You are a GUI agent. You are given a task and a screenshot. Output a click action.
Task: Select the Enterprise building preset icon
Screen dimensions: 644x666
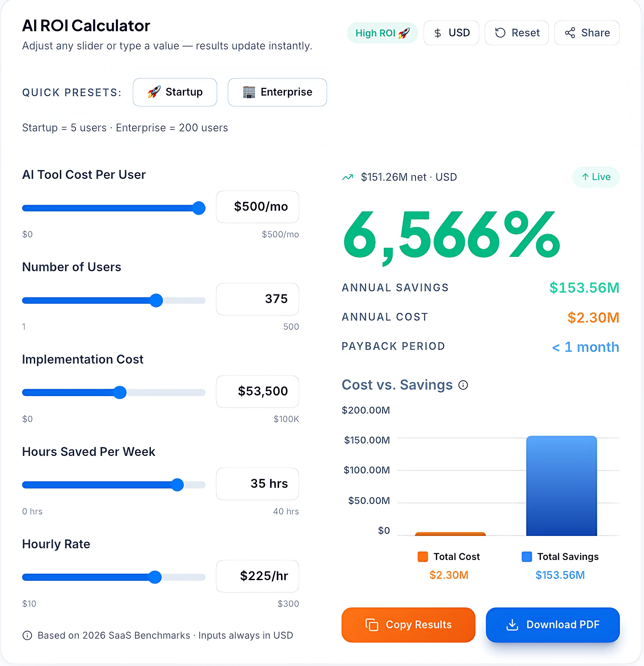click(x=249, y=92)
